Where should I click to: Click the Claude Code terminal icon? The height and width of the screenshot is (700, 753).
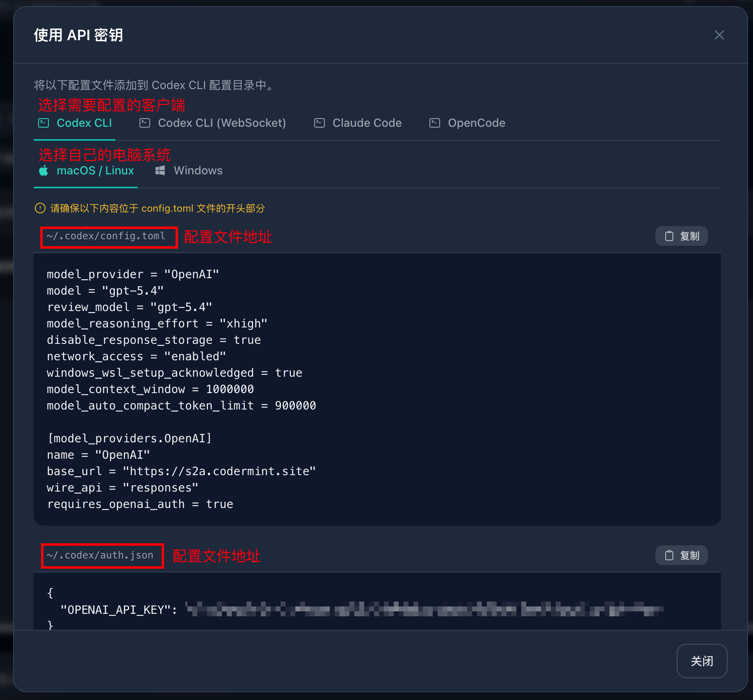[319, 123]
